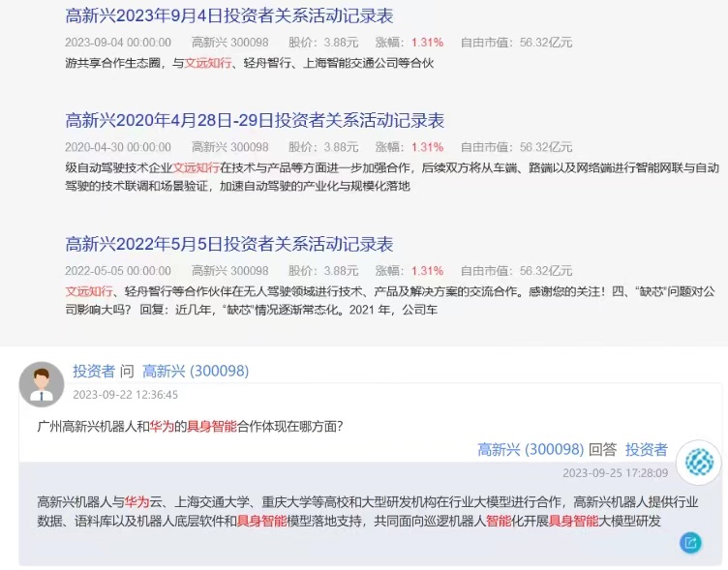Click highlighted 具身智能 in the question
This screenshot has height=570, width=728.
coord(212,427)
